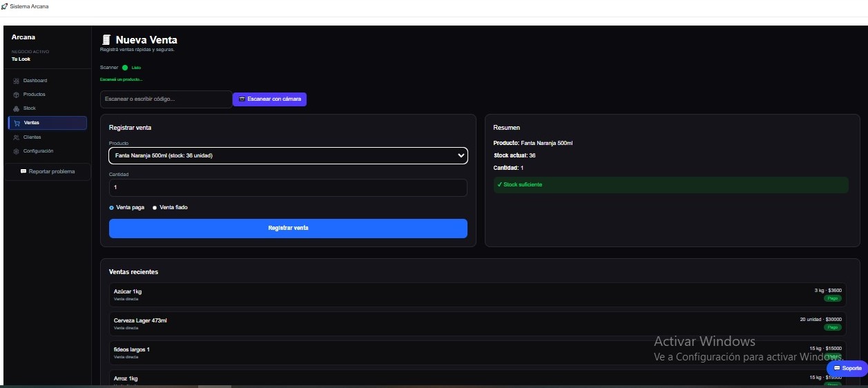Click the Productos box icon
Screen dimensions: 868x388
point(17,95)
